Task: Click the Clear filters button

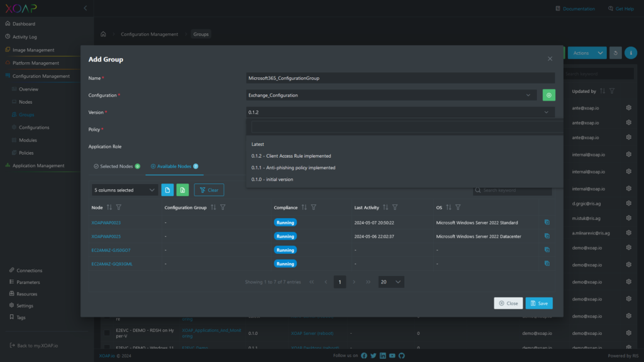Action: click(209, 190)
